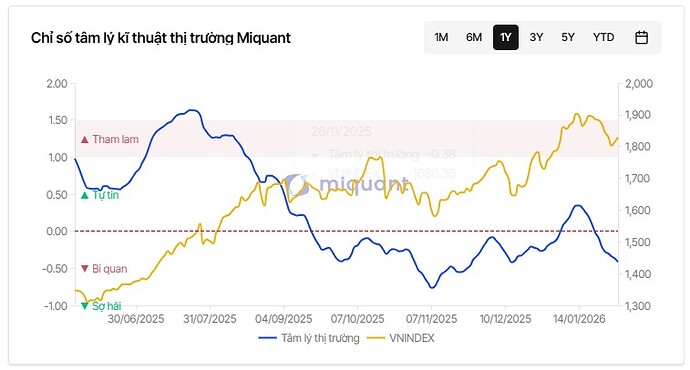Click the chart title Chỉ số tâm lý
Screen dimensions: 690x370
tap(161, 38)
